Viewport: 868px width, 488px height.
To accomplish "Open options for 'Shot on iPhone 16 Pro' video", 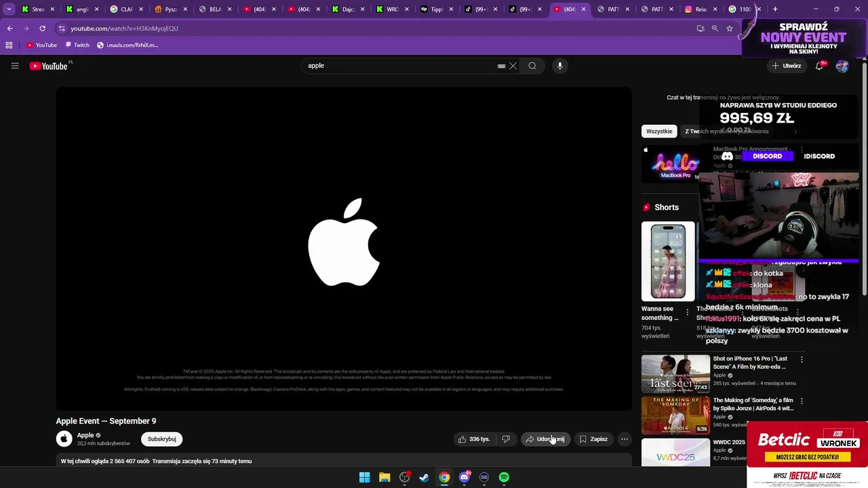I will pyautogui.click(x=802, y=360).
